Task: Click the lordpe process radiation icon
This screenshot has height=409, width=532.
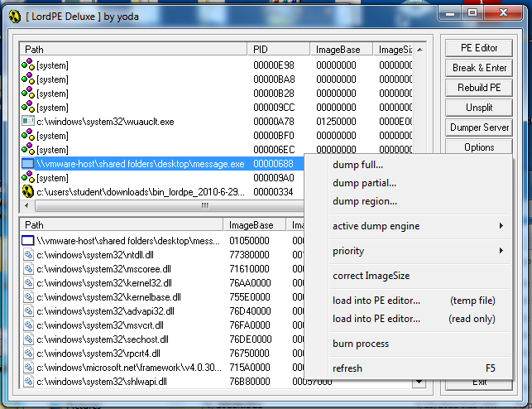Action: 28,192
